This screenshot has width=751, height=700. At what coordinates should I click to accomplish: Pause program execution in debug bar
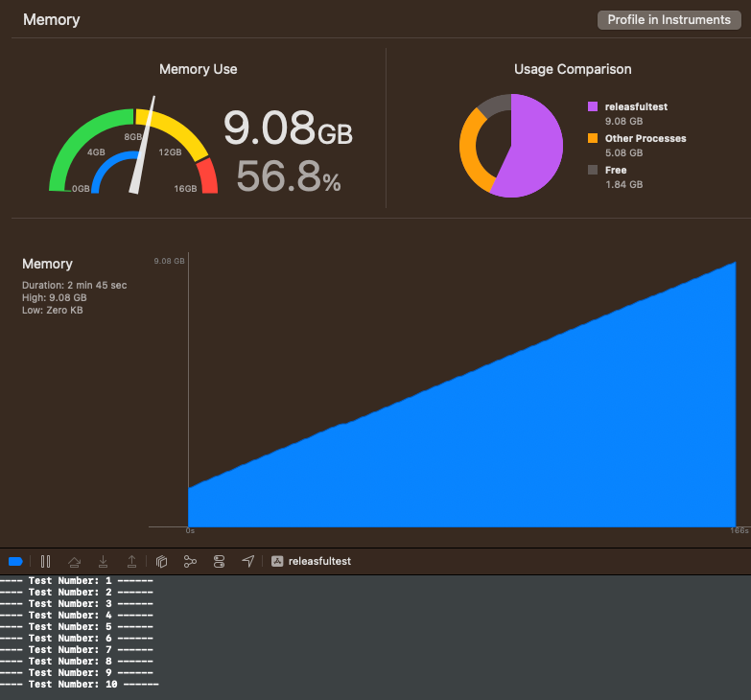pyautogui.click(x=45, y=561)
